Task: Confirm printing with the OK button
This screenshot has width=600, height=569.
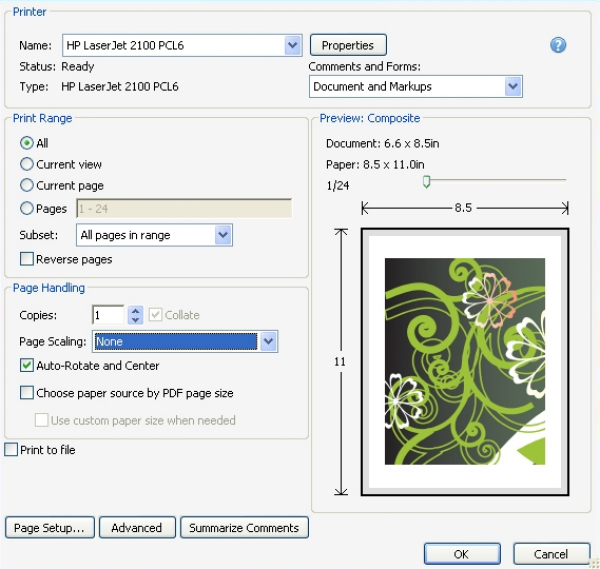Action: click(462, 554)
